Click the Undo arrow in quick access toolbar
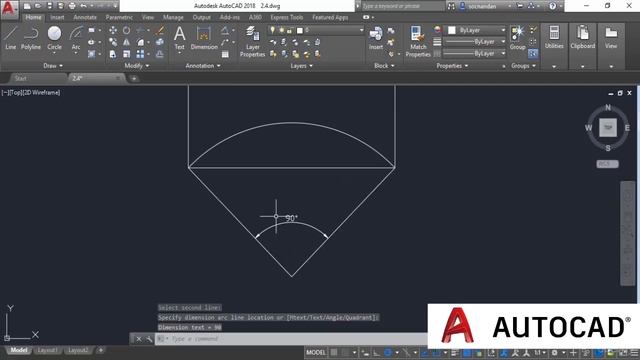 [83, 6]
